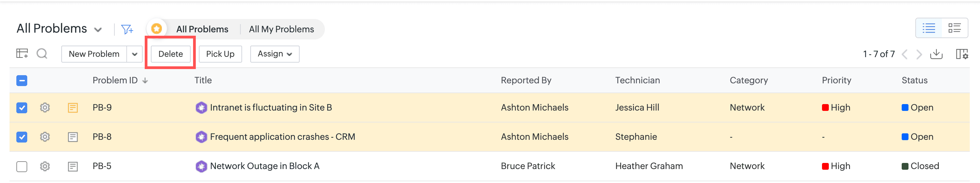The width and height of the screenshot is (980, 183).
Task: Uncheck the PB-8 row checkbox
Action: (22, 137)
